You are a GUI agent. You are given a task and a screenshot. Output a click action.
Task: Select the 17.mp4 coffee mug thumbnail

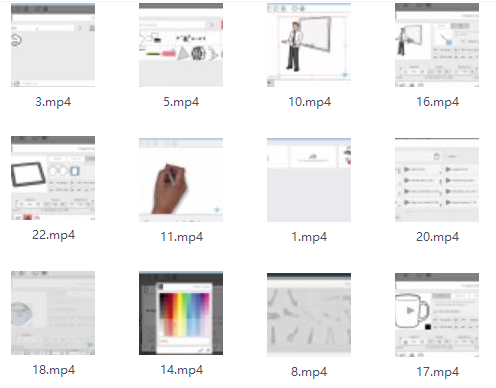437,315
